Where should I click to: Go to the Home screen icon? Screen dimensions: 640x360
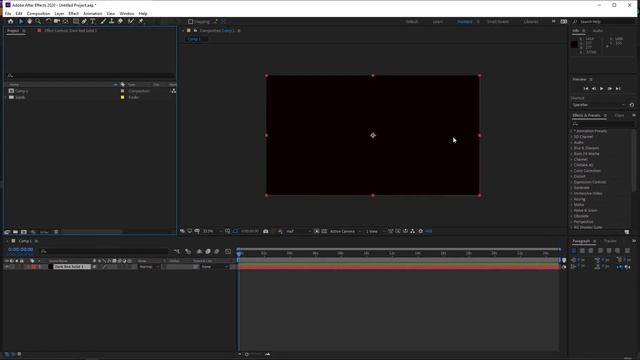pyautogui.click(x=11, y=21)
